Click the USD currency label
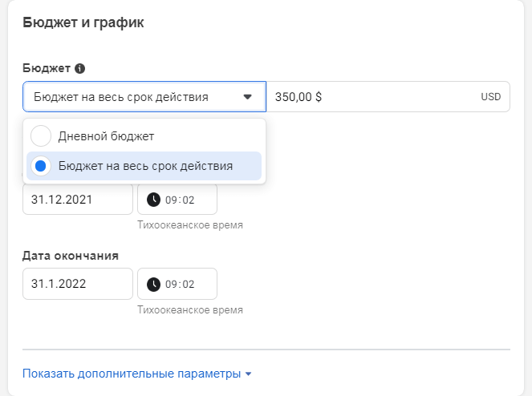Screen dimensions: 532x396 490,97
